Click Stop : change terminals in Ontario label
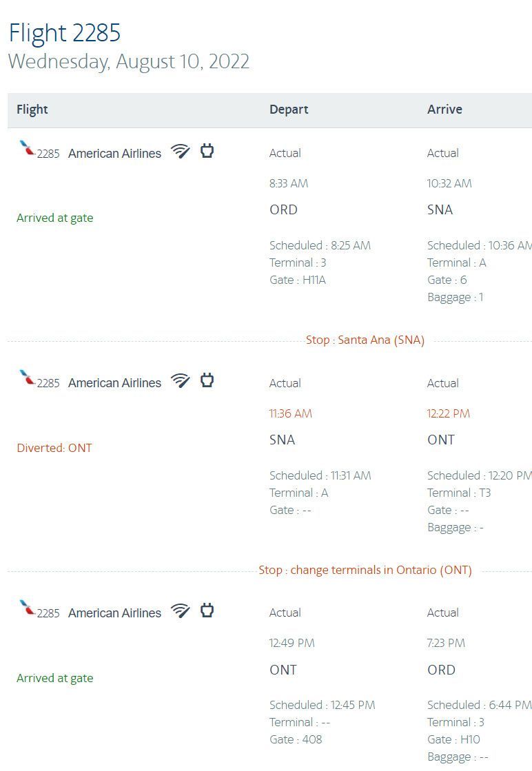This screenshot has height=771, width=532. pyautogui.click(x=365, y=570)
